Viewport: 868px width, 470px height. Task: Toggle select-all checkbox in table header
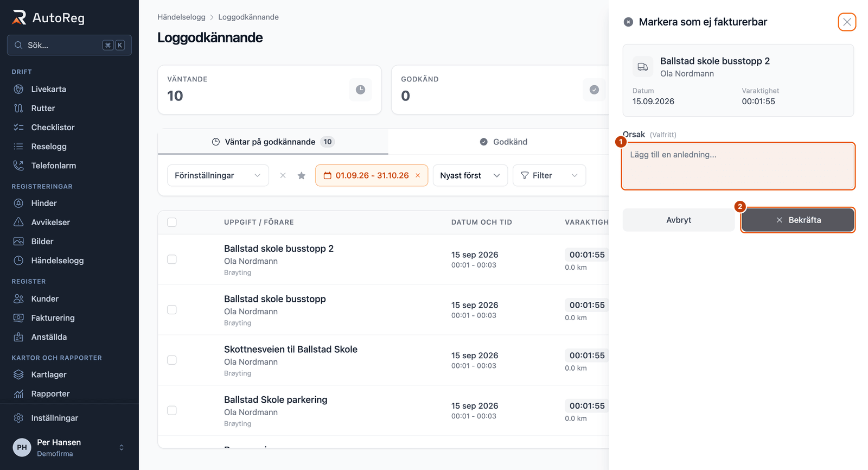coord(172,222)
